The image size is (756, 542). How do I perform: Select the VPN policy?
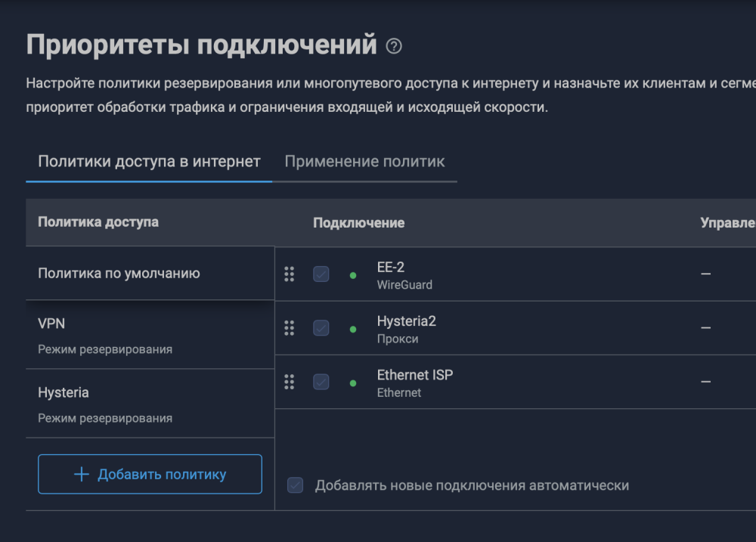150,335
